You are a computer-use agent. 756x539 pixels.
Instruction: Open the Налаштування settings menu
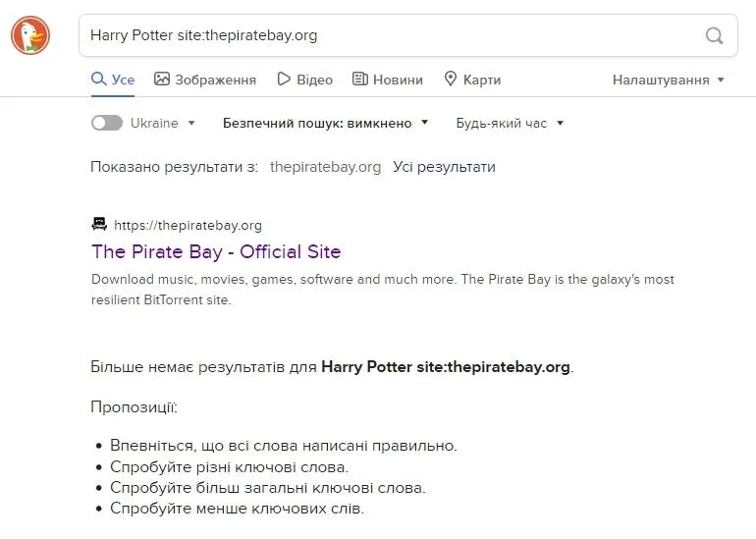(668, 80)
